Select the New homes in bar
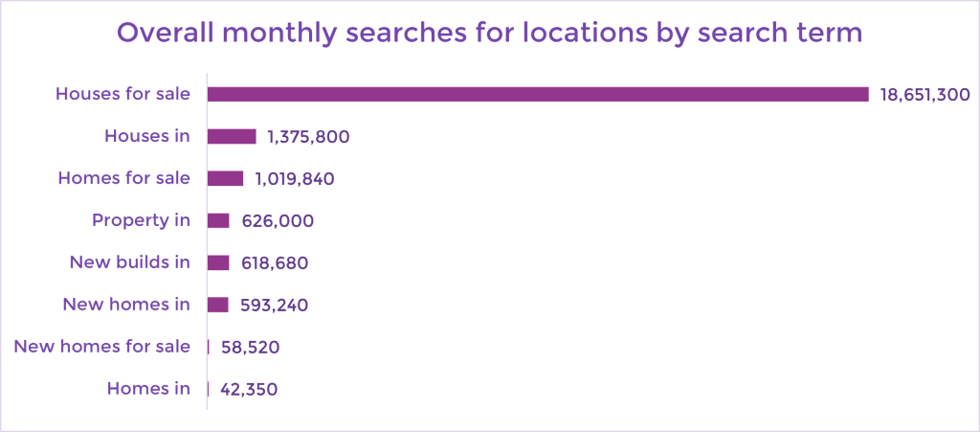The width and height of the screenshot is (980, 432). pyautogui.click(x=217, y=305)
